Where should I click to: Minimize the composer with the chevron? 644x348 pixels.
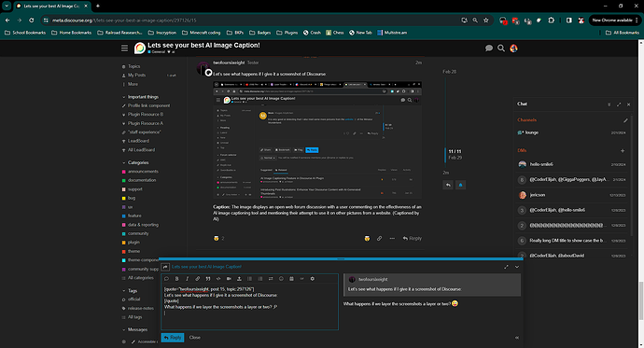click(517, 267)
